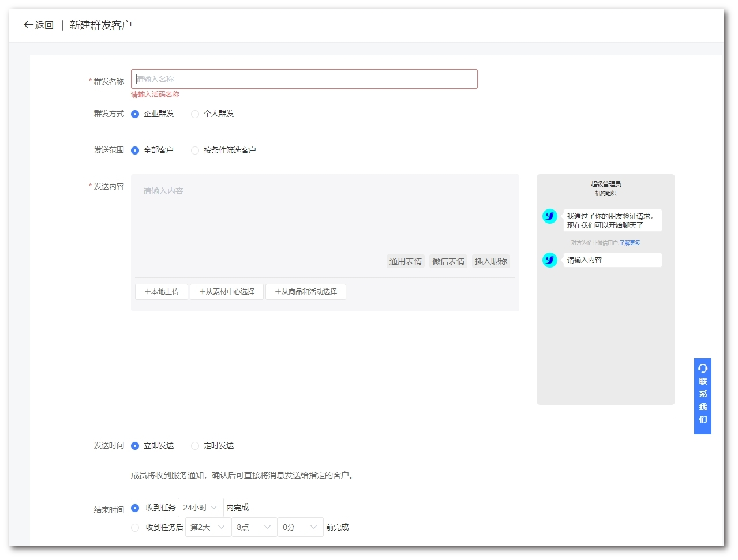The width and height of the screenshot is (738, 560).
Task: Click the first avatar in chat preview
Action: 550,216
